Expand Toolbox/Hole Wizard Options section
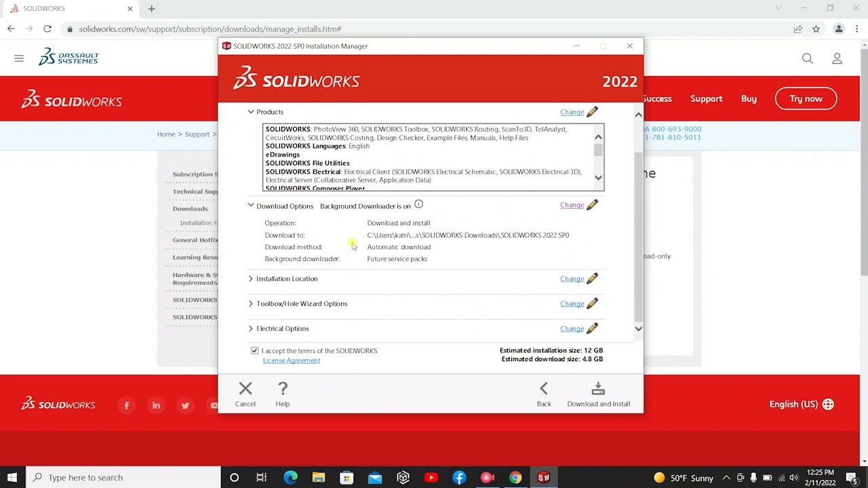 (x=250, y=304)
